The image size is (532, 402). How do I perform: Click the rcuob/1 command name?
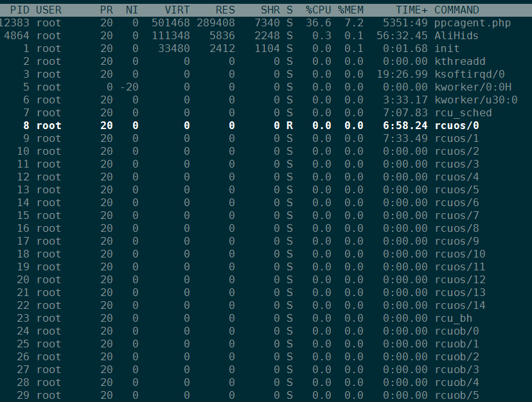(457, 344)
